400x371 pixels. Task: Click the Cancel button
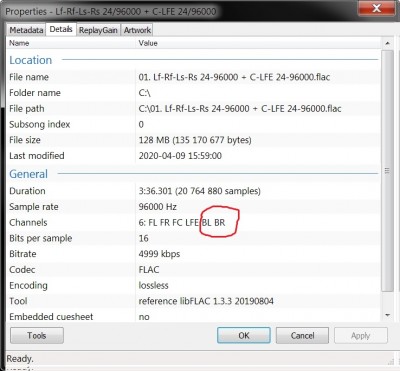tap(302, 335)
